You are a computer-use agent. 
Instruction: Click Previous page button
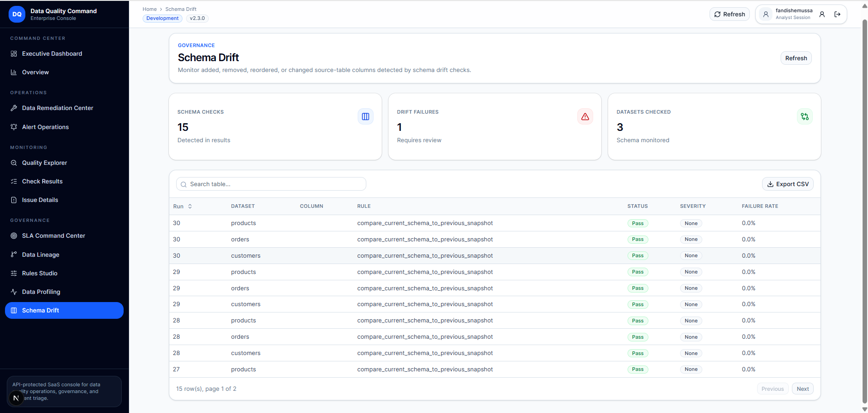[772, 389]
